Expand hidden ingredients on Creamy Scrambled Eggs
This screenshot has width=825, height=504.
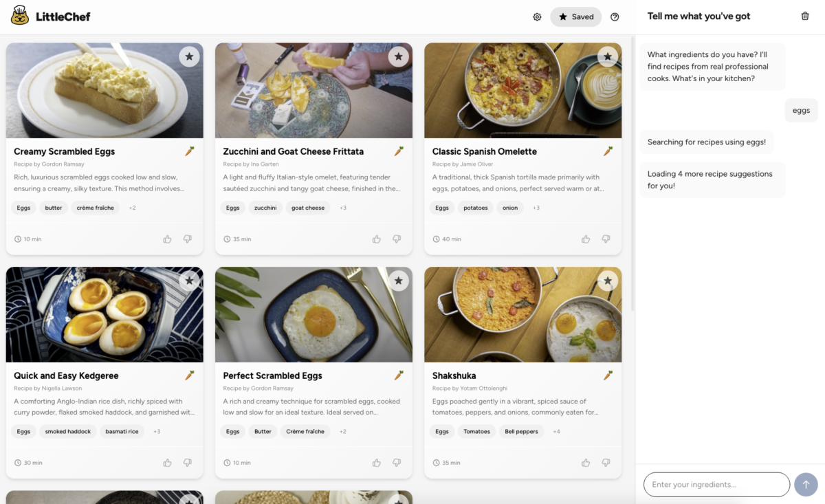[x=132, y=207]
